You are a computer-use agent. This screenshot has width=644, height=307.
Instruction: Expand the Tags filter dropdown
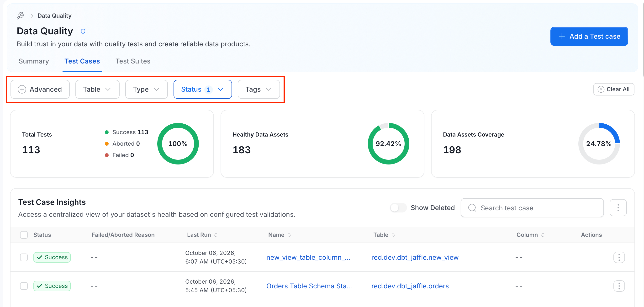point(259,89)
